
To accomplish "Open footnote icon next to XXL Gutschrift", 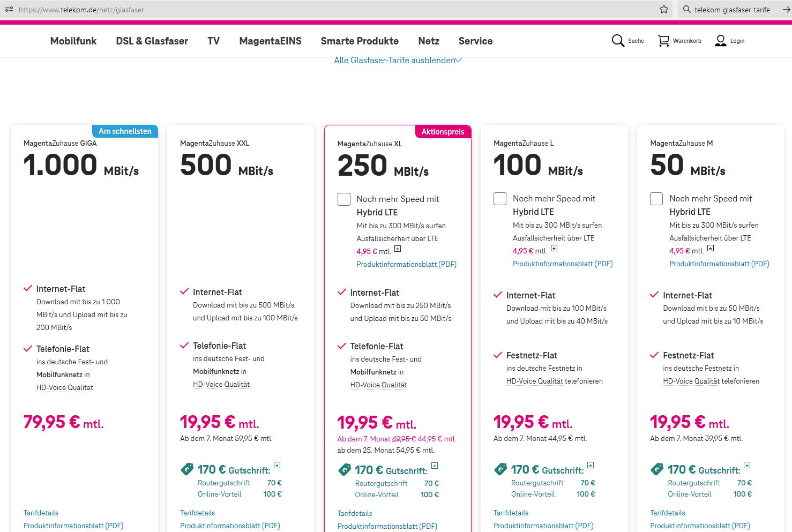I will click(x=277, y=465).
